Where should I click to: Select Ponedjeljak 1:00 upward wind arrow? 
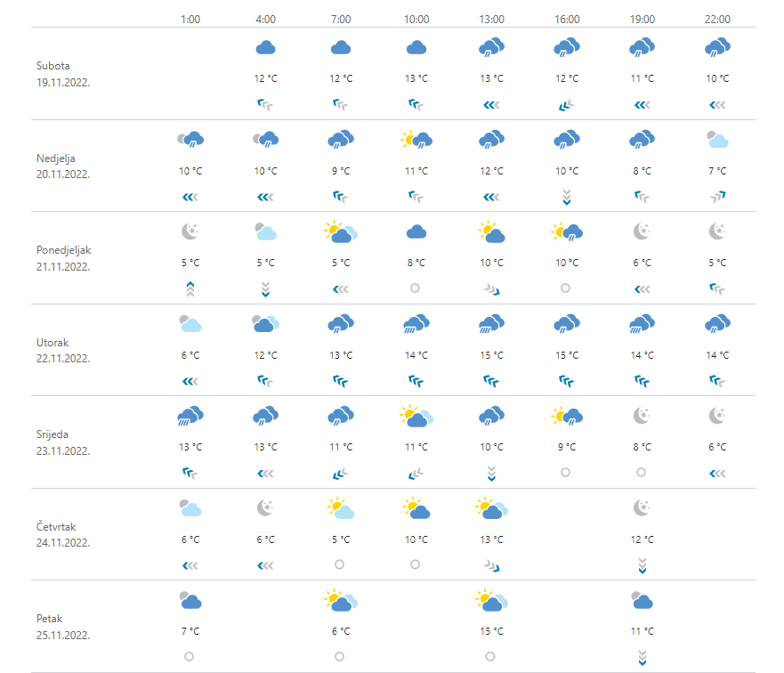pos(190,288)
